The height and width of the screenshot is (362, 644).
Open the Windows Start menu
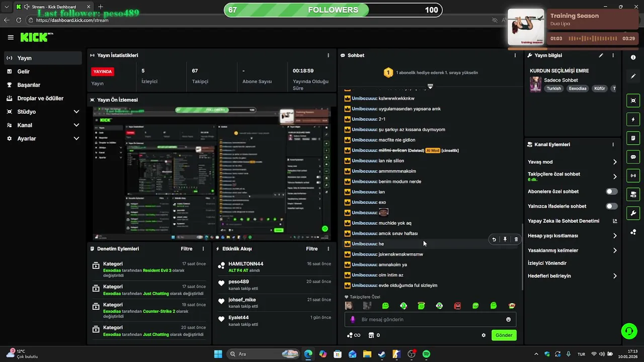(x=218, y=354)
